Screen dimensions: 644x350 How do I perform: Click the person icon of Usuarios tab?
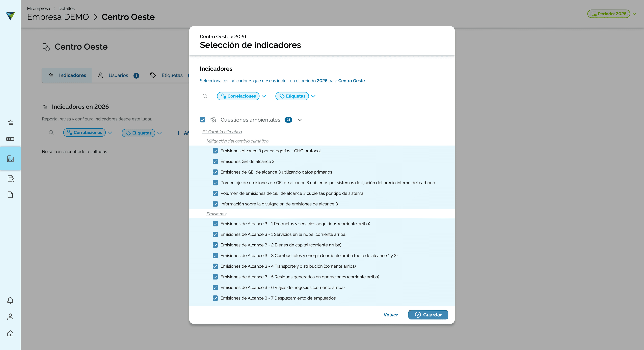click(x=100, y=75)
